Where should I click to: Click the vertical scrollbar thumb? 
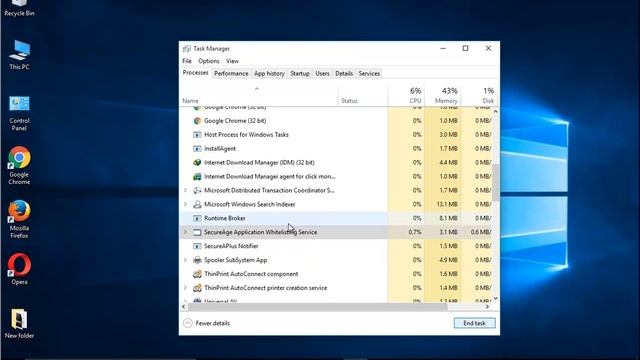(x=496, y=182)
